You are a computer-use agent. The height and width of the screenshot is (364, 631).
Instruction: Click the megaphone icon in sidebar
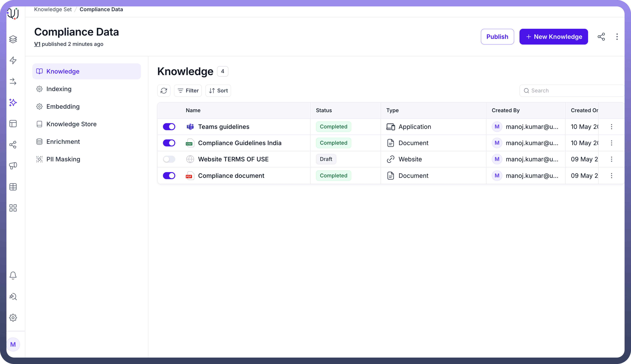coord(13,165)
